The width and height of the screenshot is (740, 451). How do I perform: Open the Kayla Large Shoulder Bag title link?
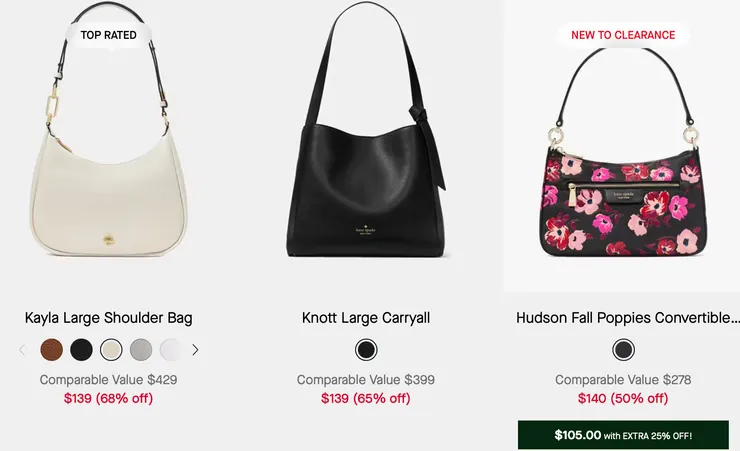point(109,318)
